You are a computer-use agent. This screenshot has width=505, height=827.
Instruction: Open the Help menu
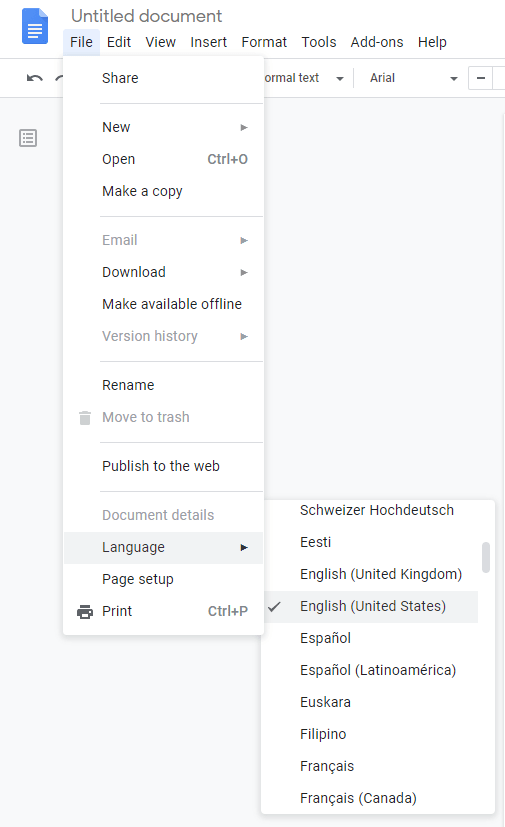click(x=432, y=42)
